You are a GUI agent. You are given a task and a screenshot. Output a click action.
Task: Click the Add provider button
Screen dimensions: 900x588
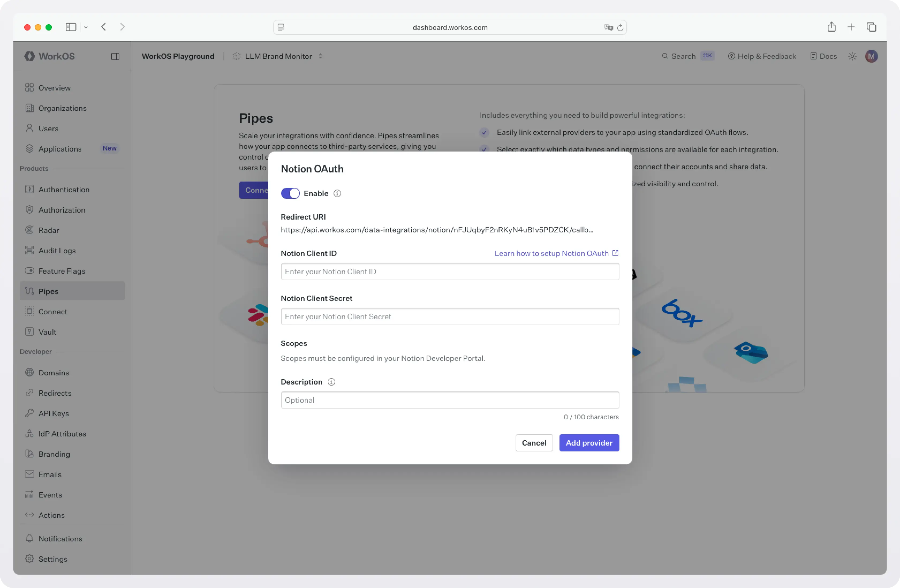click(x=589, y=443)
